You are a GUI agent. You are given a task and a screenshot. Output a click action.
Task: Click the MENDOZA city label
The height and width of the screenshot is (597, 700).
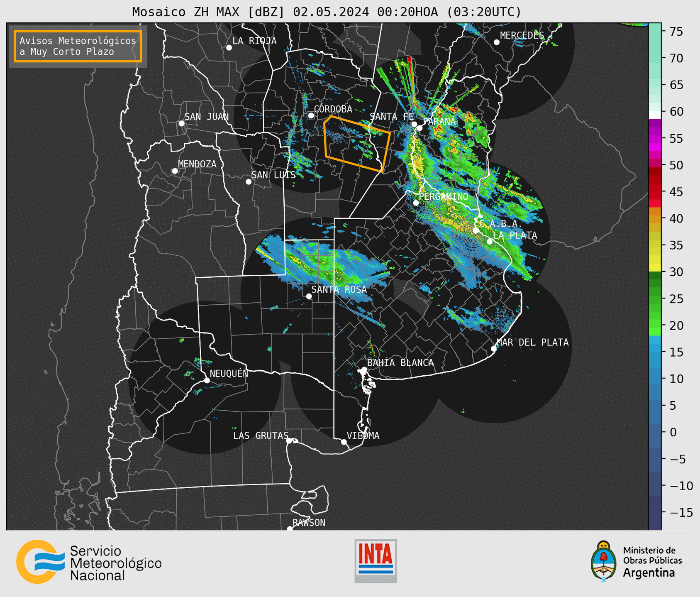pos(197,164)
